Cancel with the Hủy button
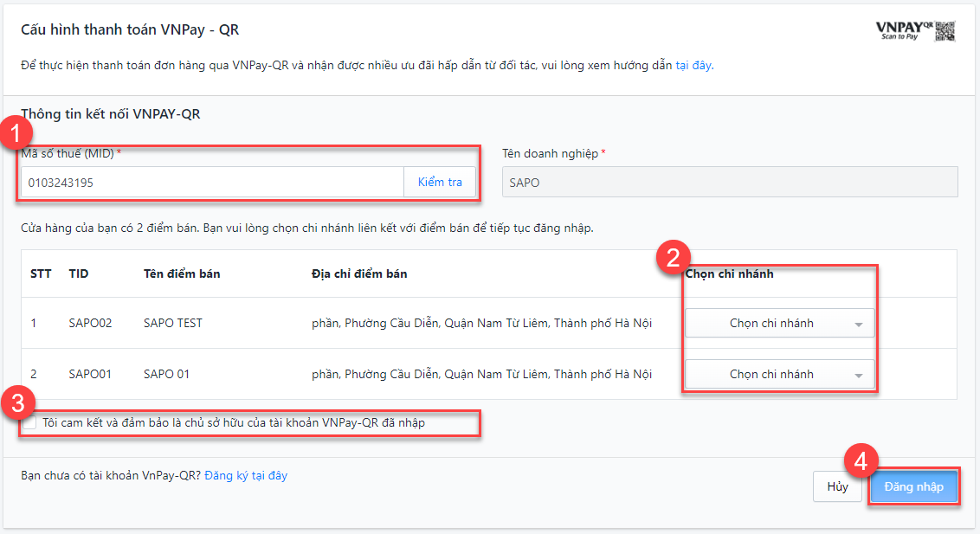Screen dimensions: 980x534 pyautogui.click(x=837, y=486)
